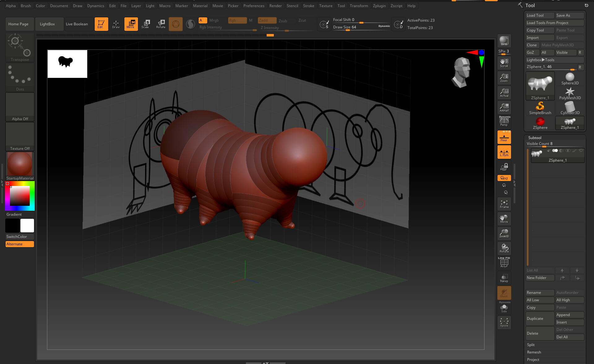The image size is (594, 364).
Task: Collapse the Subtool panel header
Action: coord(535,138)
